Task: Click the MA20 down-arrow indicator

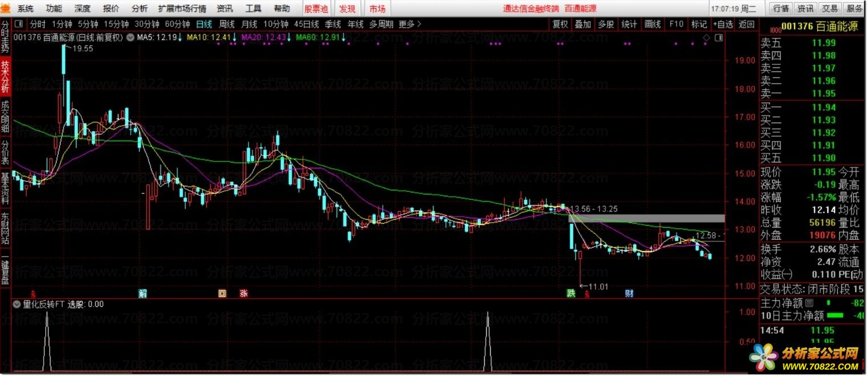Action: [x=288, y=38]
